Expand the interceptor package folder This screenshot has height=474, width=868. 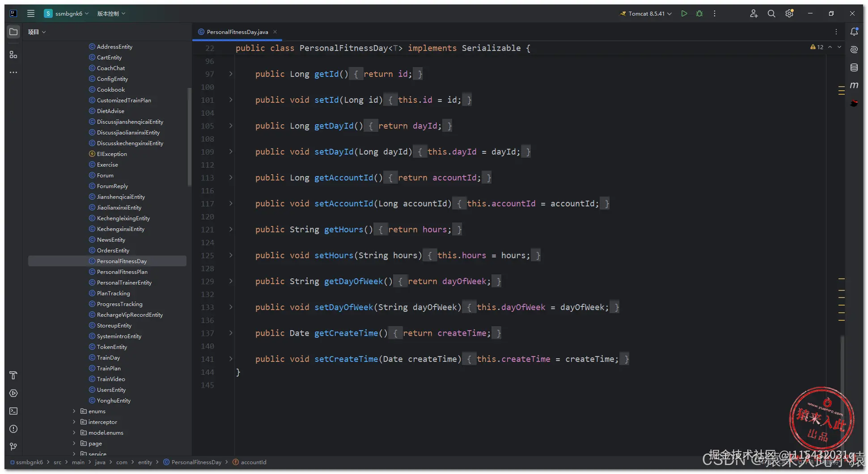pos(74,422)
